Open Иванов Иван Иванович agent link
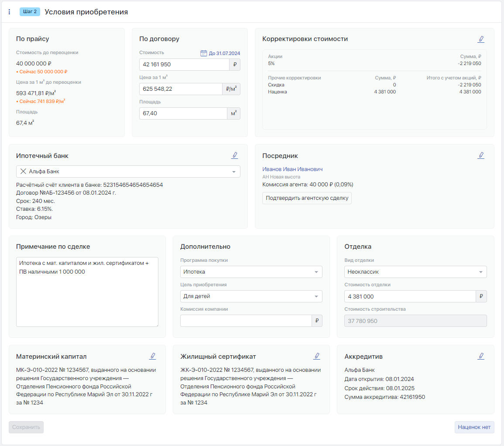 pos(292,169)
